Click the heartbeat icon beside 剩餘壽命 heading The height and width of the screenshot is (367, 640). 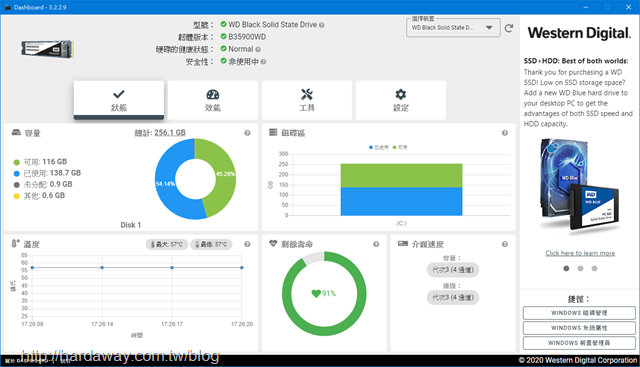pyautogui.click(x=273, y=243)
